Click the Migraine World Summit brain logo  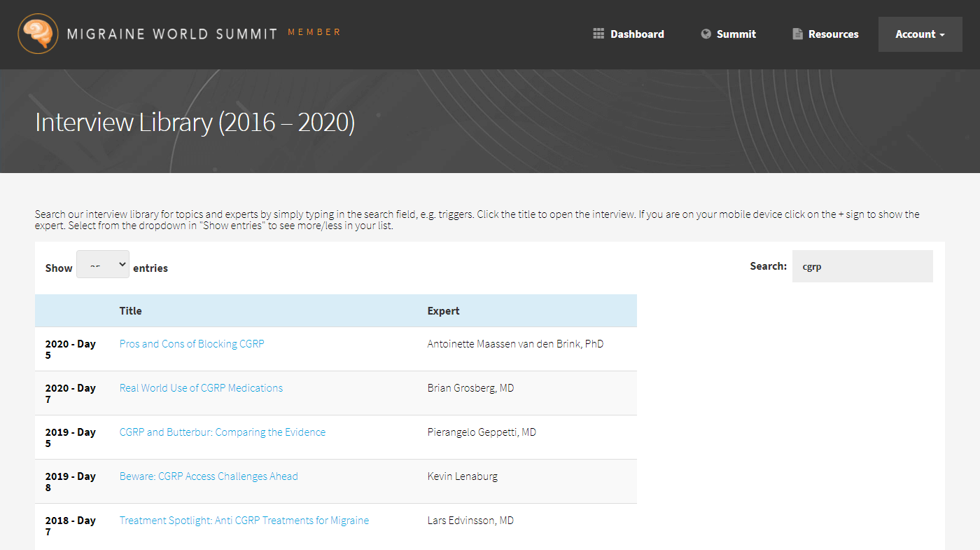coord(38,34)
